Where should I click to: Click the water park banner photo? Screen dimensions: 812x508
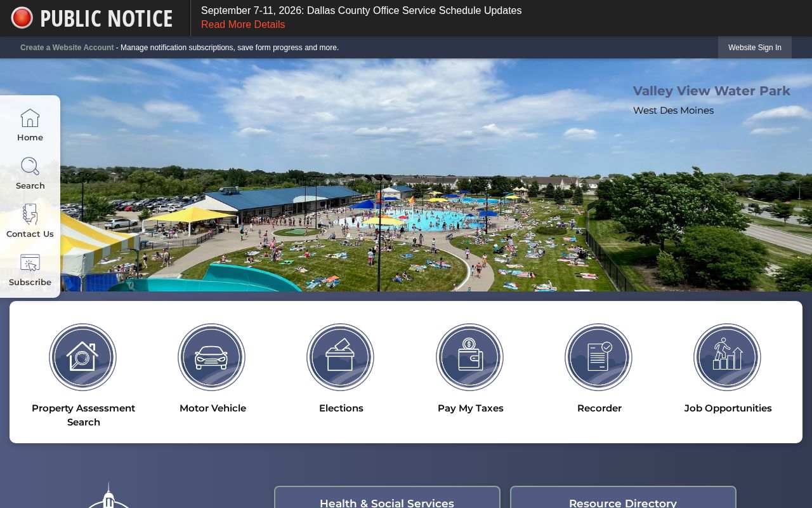[x=406, y=175]
